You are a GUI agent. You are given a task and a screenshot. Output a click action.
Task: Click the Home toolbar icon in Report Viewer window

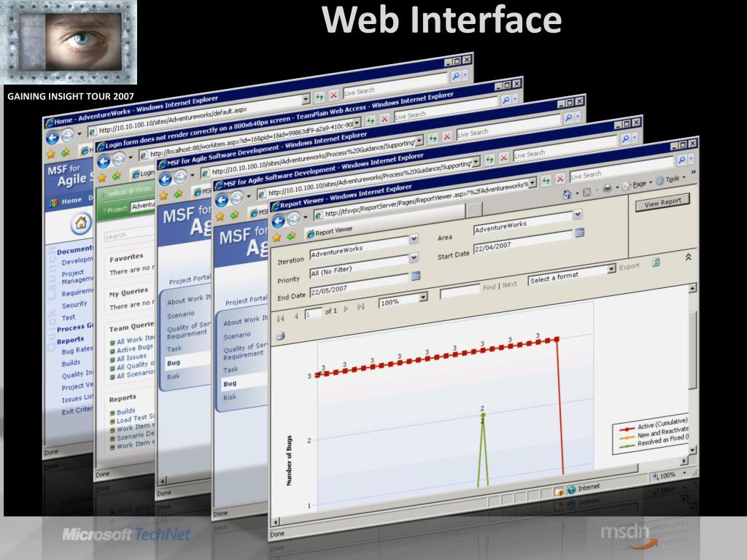(566, 194)
